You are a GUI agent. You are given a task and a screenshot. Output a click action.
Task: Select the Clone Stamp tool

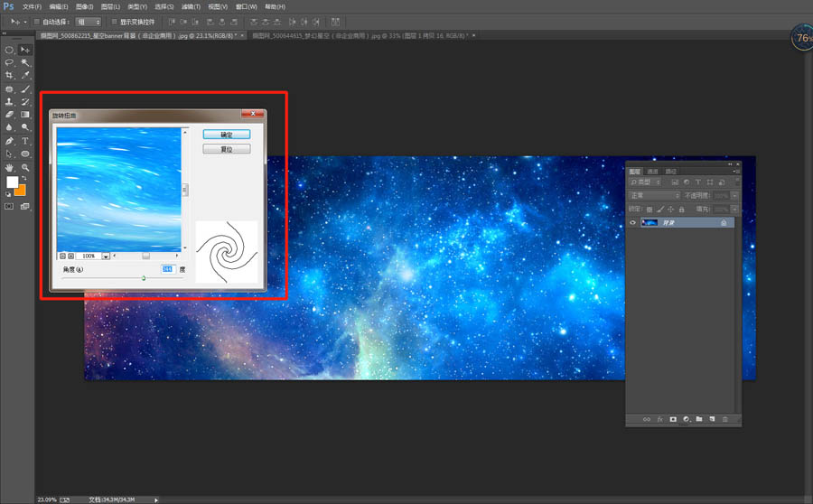click(x=10, y=102)
